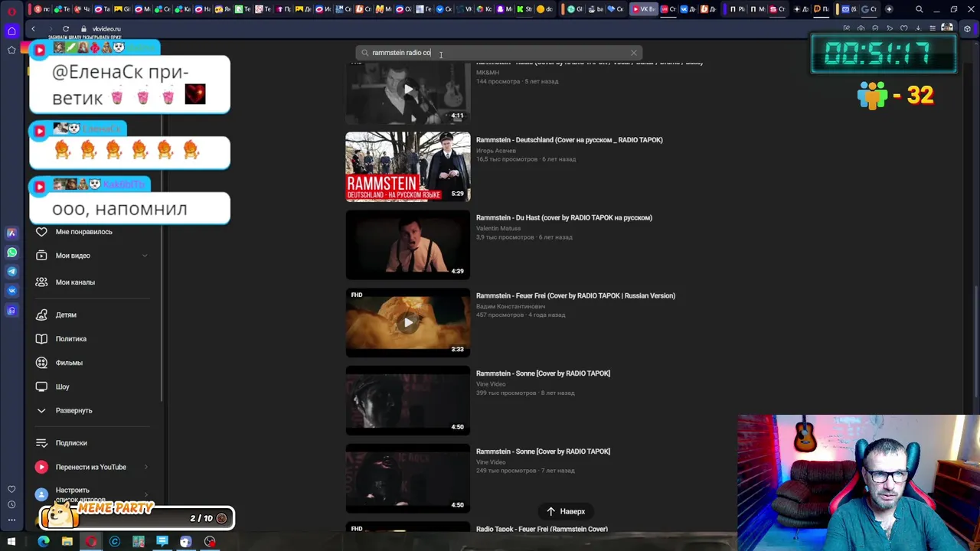Click the book icon beside Политика
This screenshot has height=551, width=980.
(41, 338)
